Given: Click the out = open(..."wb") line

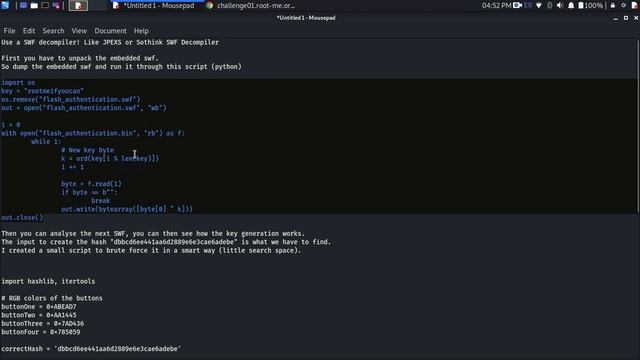Looking at the screenshot, I should coord(84,108).
